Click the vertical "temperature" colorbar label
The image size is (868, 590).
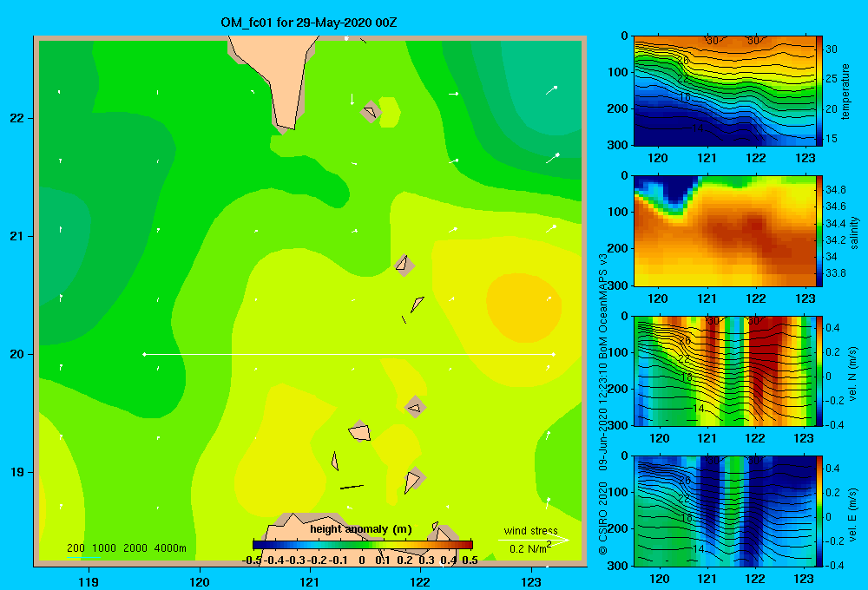click(845, 91)
